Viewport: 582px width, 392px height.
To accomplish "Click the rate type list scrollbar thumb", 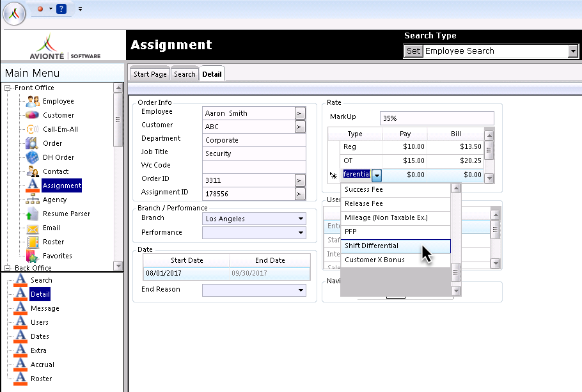I will point(455,272).
